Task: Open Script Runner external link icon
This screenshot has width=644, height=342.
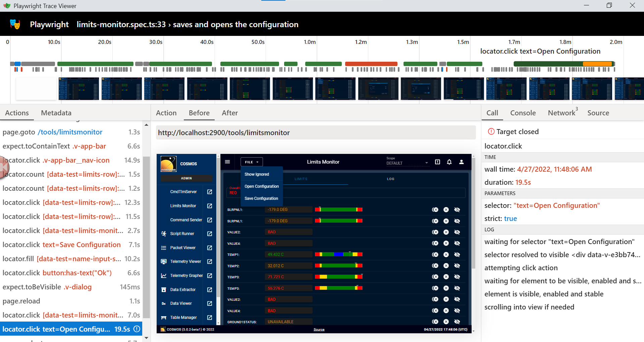Action: tap(210, 234)
